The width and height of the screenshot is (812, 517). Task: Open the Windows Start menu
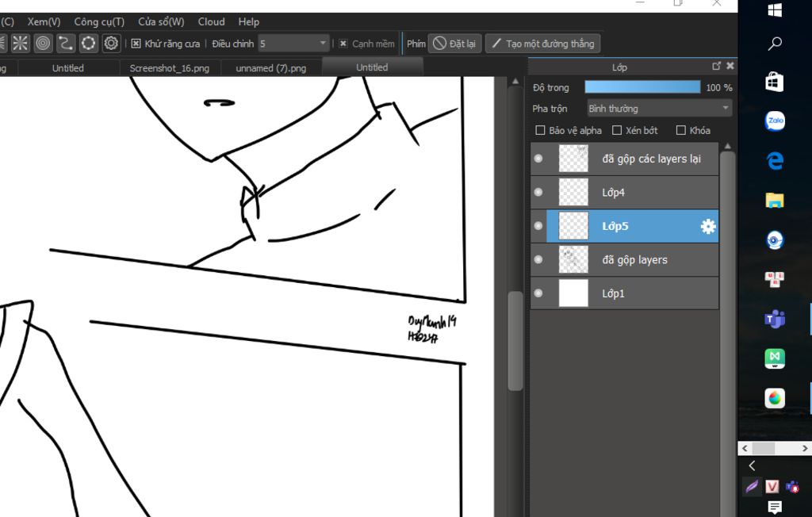pyautogui.click(x=775, y=10)
